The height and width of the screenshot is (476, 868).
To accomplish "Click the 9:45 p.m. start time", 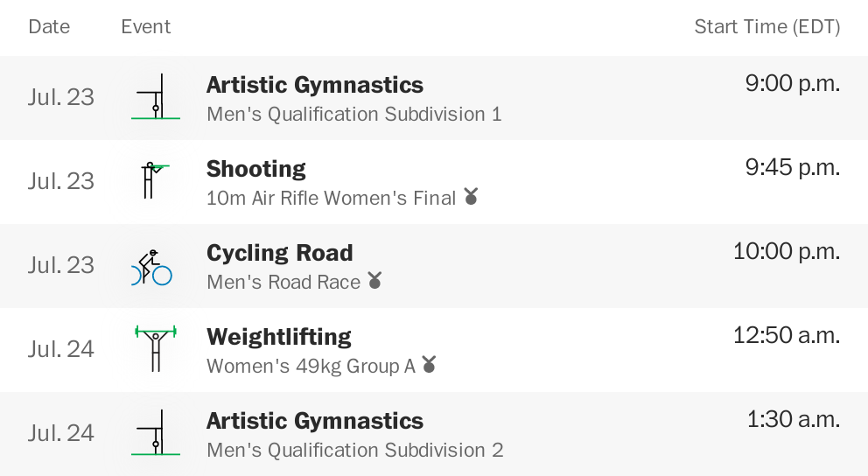I will point(792,168).
